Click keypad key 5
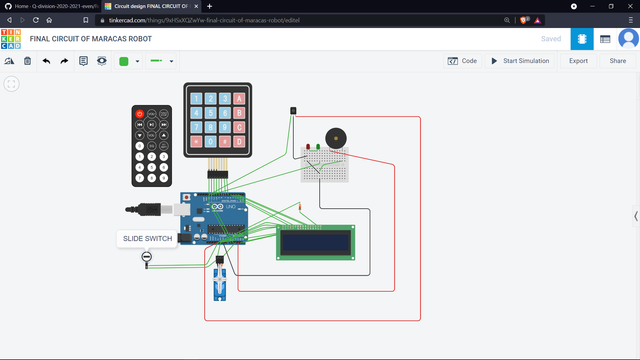The image size is (640, 360). click(211, 113)
